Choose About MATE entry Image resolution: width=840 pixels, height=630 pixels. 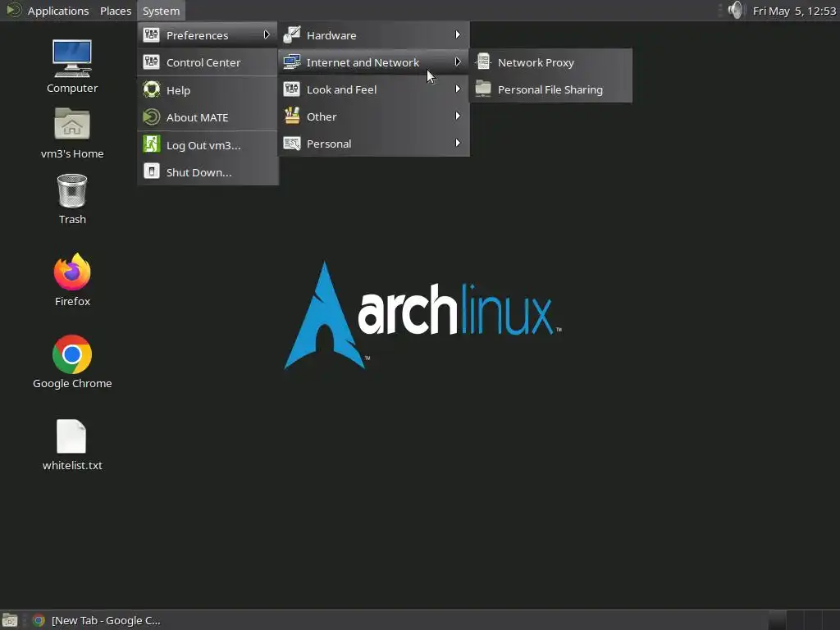click(x=208, y=117)
